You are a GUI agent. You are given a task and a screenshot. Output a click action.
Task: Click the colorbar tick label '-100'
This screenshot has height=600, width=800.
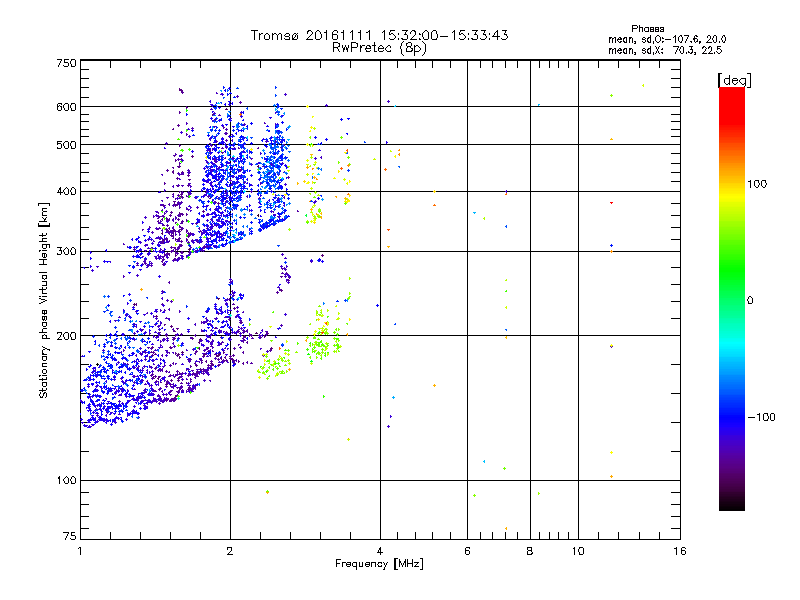(761, 417)
